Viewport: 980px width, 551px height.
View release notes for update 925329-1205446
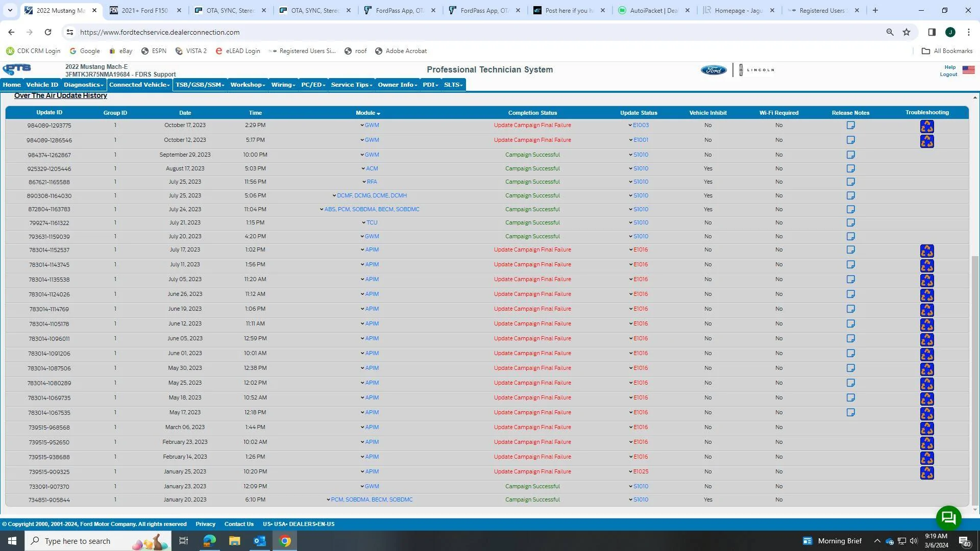(850, 169)
